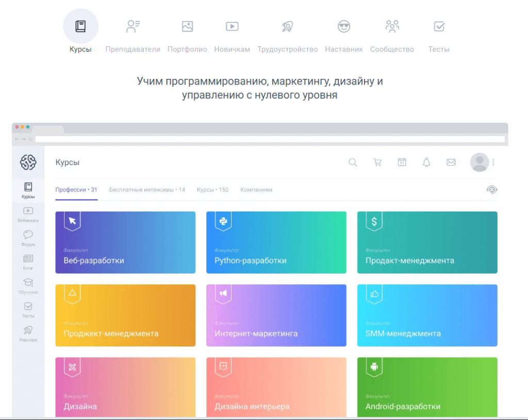Open the calendar icon in the header
This screenshot has height=420, width=528.
(x=402, y=162)
